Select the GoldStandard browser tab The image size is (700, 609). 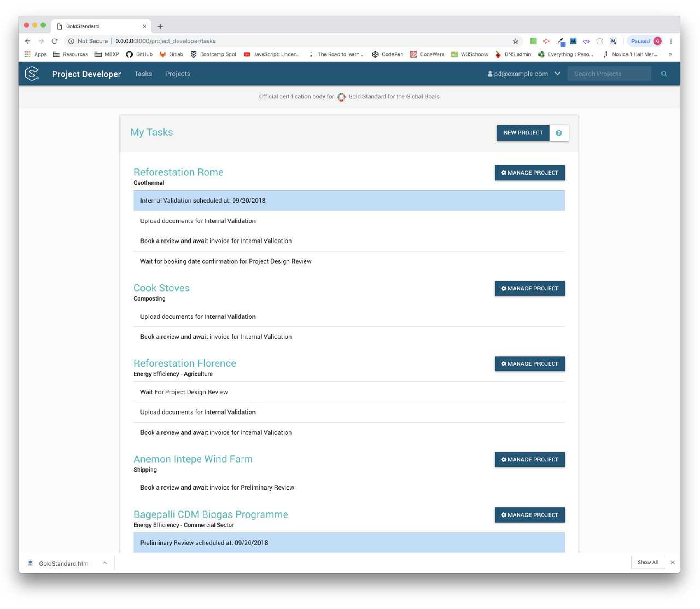click(x=102, y=26)
